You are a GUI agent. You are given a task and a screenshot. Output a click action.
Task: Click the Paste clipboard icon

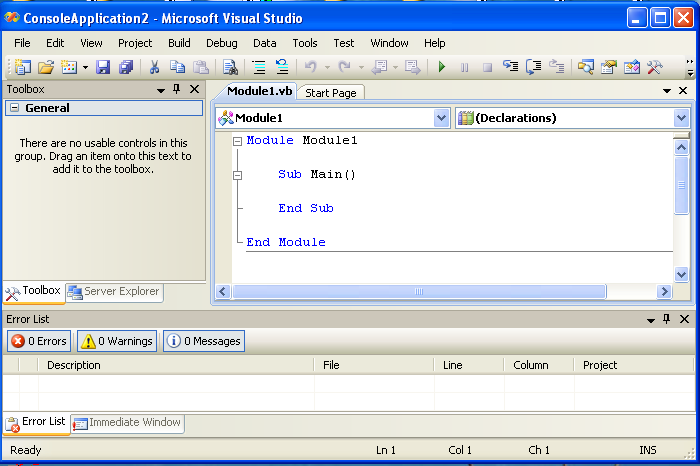[201, 67]
